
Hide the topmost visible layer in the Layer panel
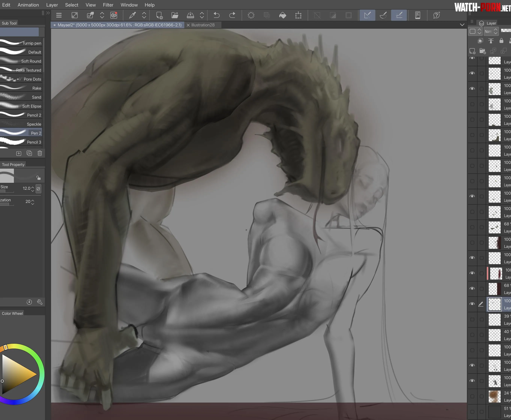pyautogui.click(x=472, y=58)
